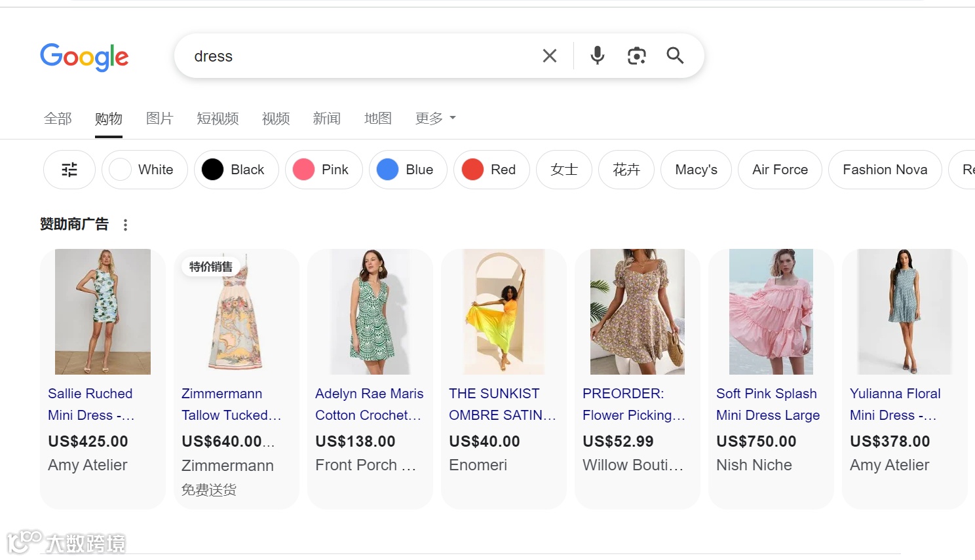975x560 pixels.
Task: Switch to the 视频 tab
Action: pyautogui.click(x=276, y=119)
